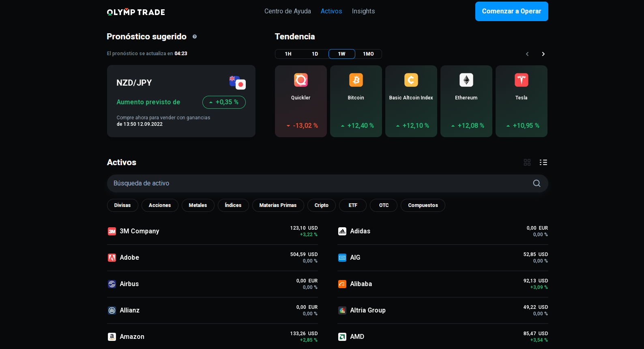Filter assets by OTC
644x349 pixels.
pyautogui.click(x=384, y=205)
